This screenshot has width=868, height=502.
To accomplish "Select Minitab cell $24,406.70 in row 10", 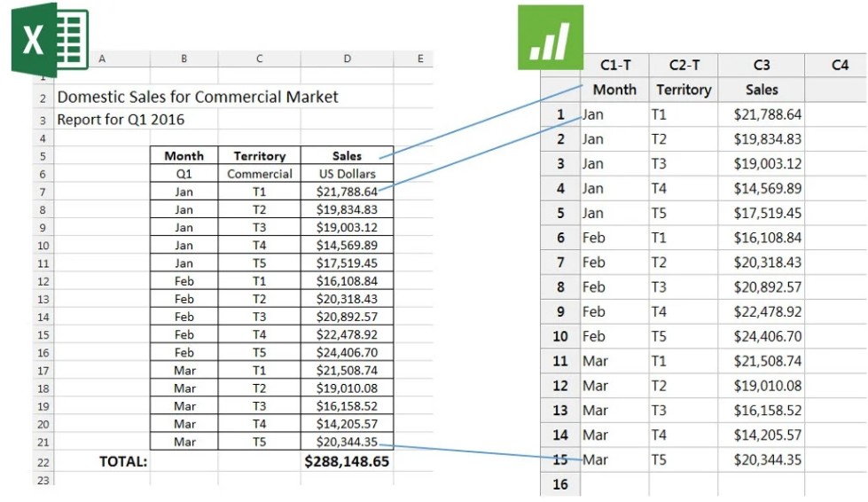I will pyautogui.click(x=761, y=336).
